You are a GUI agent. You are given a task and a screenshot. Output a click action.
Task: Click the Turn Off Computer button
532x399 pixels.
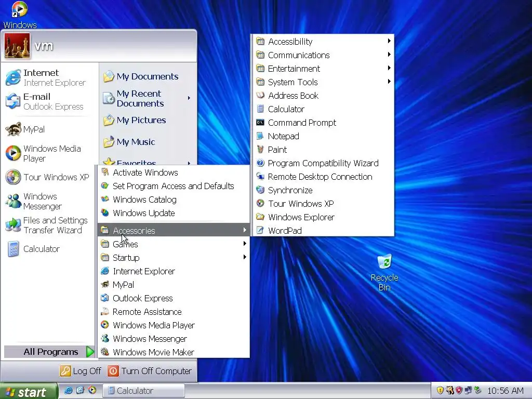(150, 371)
